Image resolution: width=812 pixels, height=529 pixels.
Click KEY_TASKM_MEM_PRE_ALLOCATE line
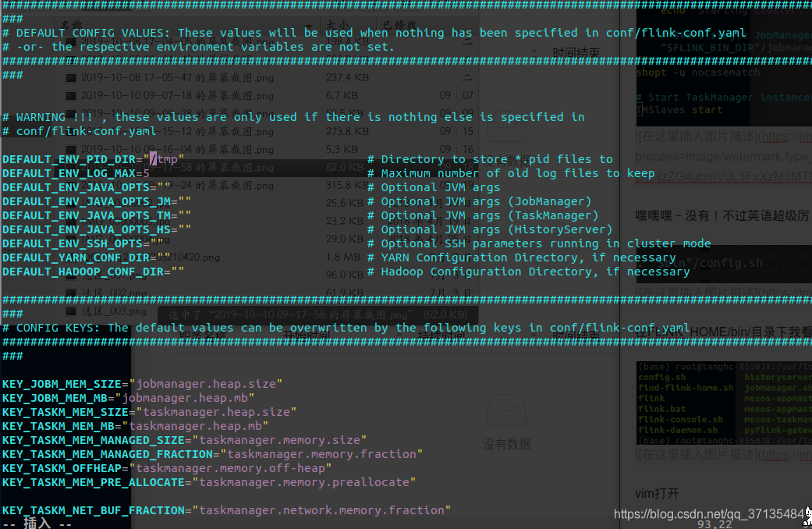(x=209, y=482)
